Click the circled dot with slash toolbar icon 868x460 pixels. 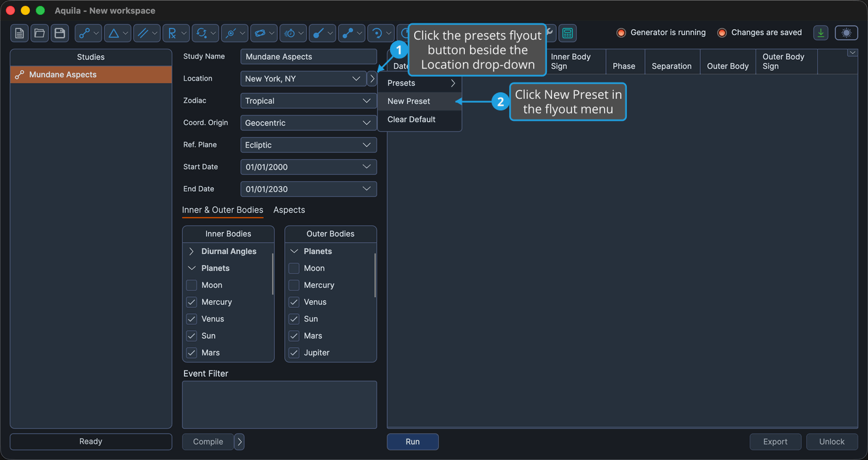coord(231,33)
